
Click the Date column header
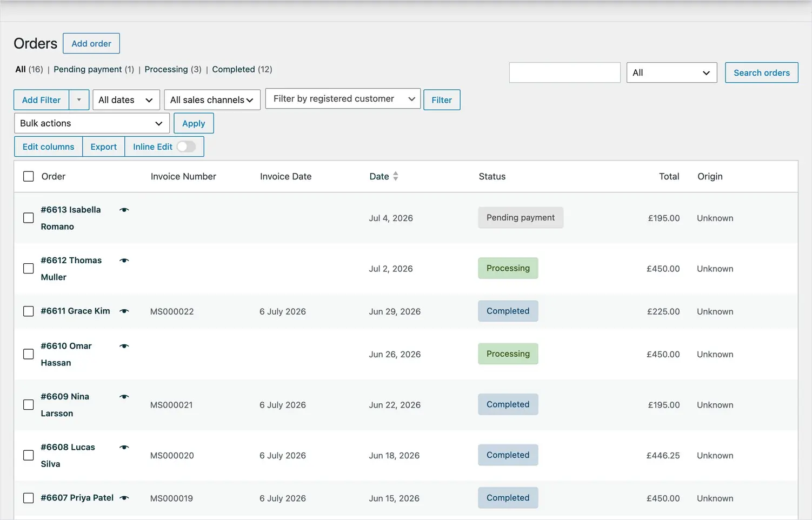(380, 176)
